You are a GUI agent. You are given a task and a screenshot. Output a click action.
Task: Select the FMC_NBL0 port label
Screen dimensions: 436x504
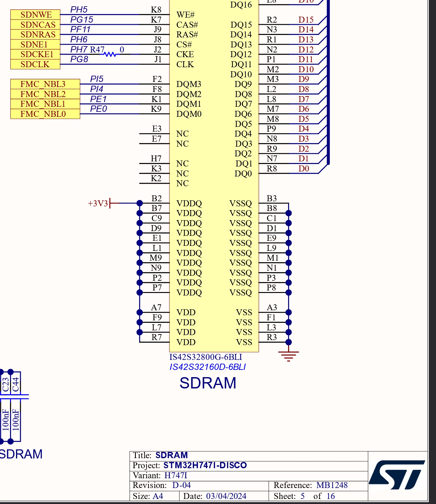45,114
